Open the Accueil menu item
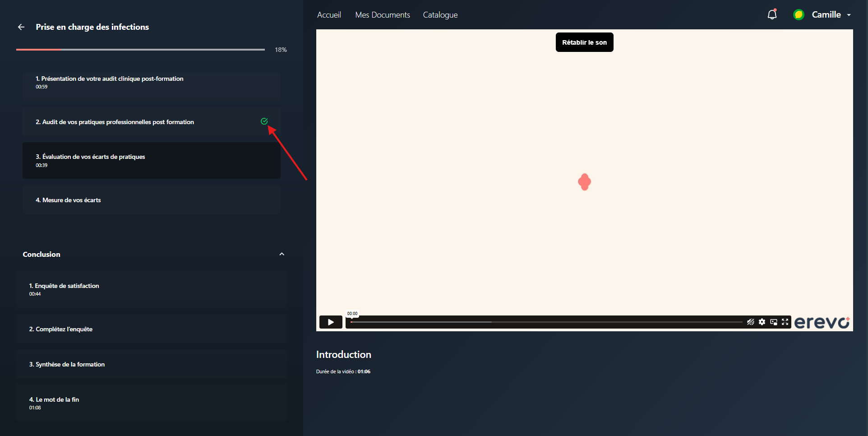This screenshot has height=436, width=868. click(329, 15)
